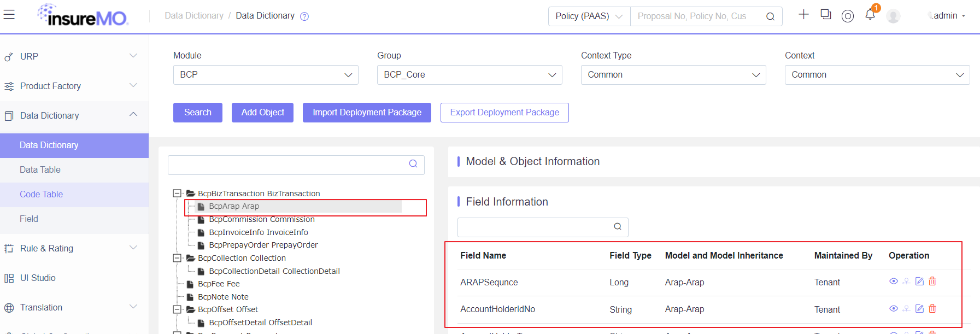This screenshot has height=334, width=980.
Task: Open Data Dictionary help question icon
Action: tap(304, 16)
